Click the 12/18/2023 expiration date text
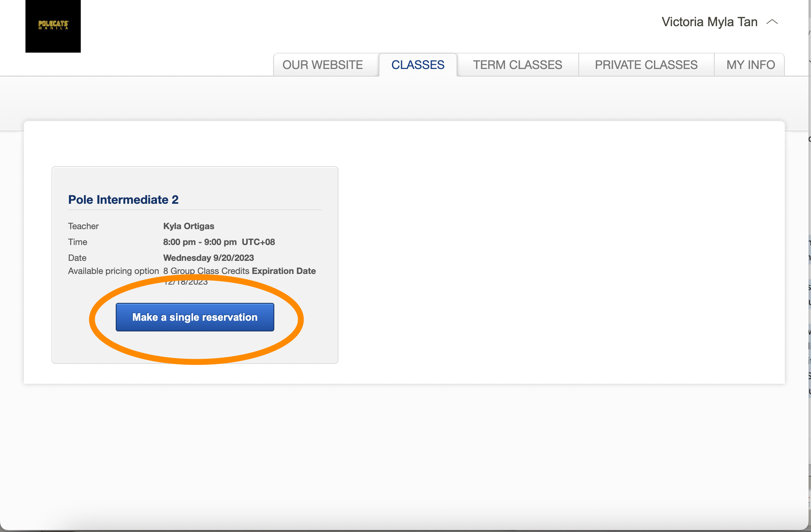The height and width of the screenshot is (532, 811). click(x=186, y=282)
